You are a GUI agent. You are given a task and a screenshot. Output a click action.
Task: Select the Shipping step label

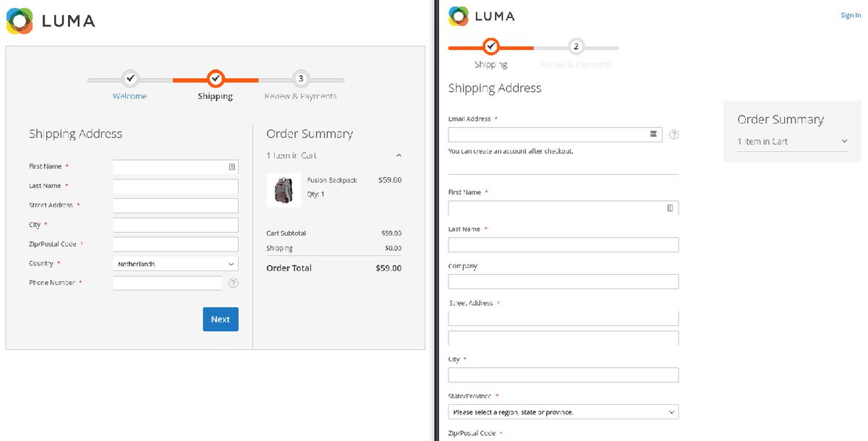[215, 95]
